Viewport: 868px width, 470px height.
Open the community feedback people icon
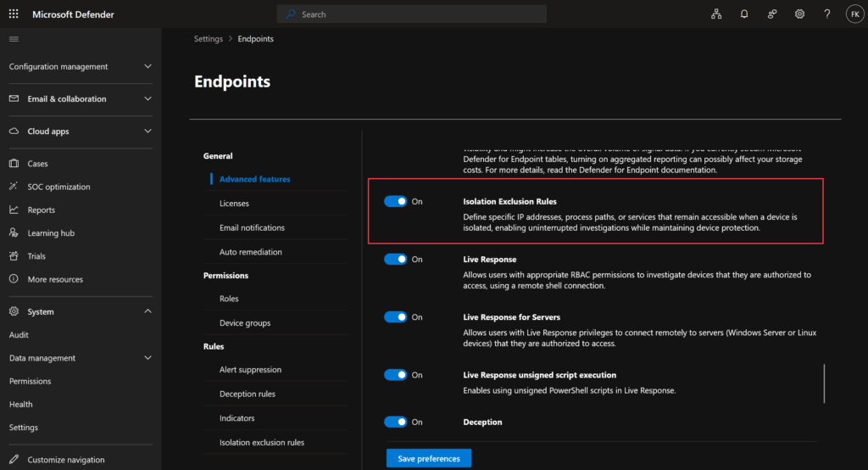pyautogui.click(x=771, y=14)
